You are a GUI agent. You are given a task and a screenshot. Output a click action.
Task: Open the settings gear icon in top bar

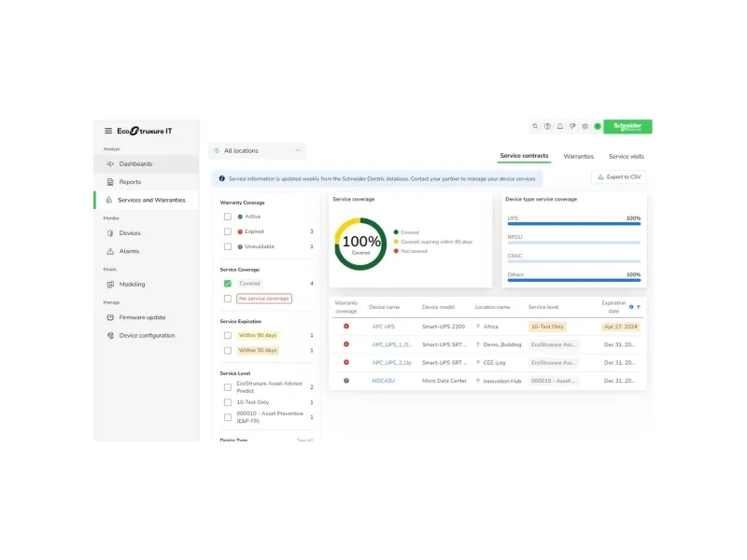pos(585,126)
